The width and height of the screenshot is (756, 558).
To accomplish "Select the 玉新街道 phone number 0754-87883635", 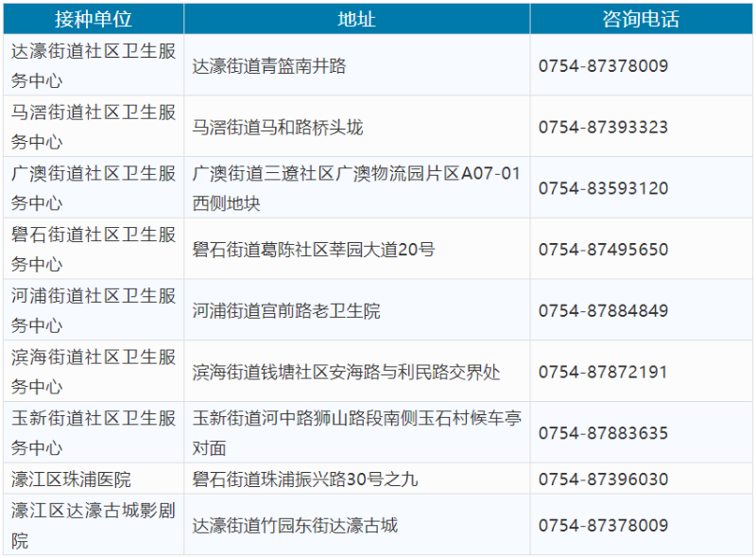I will pos(603,433).
